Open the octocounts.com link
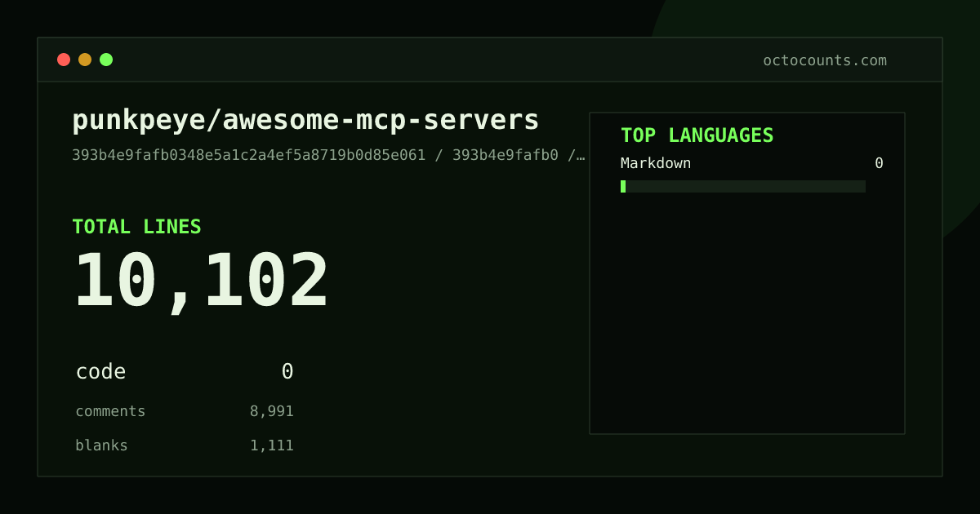The height and width of the screenshot is (514, 980). tap(825, 60)
